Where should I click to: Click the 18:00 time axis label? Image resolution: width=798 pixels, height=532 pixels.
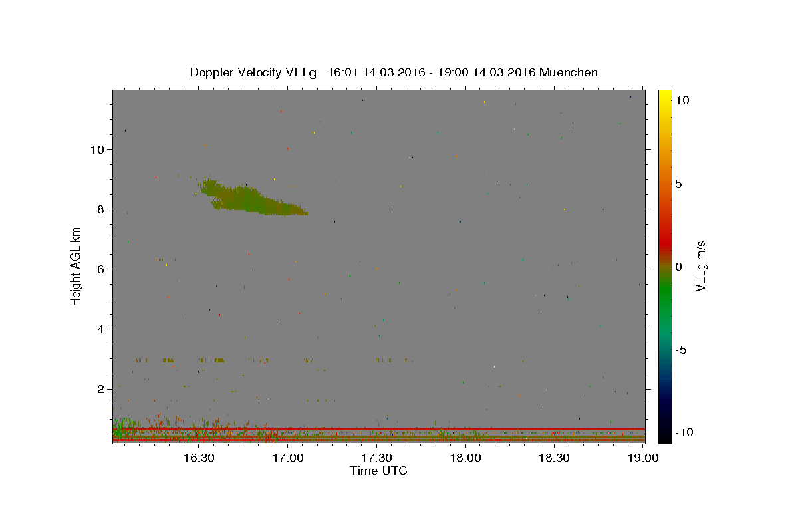click(465, 458)
